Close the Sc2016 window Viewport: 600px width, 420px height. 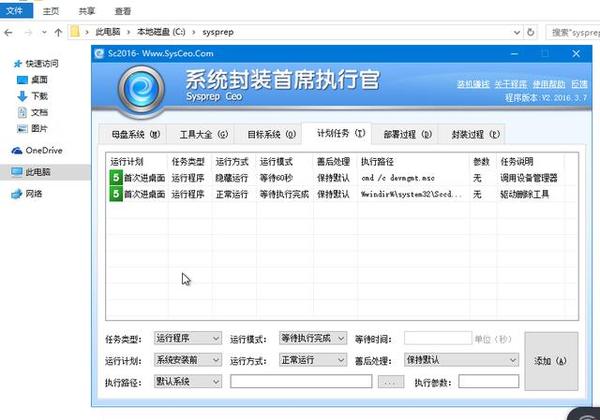576,54
